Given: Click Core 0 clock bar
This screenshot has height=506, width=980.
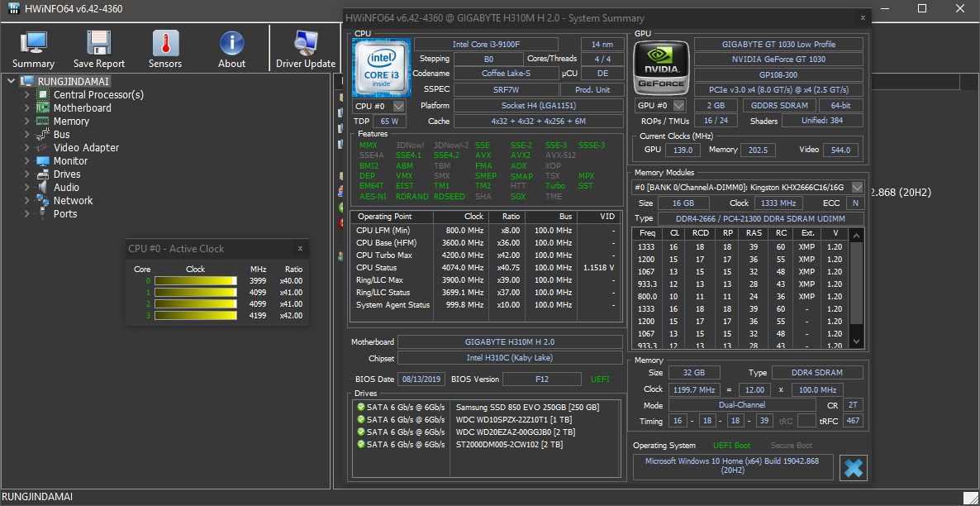Looking at the screenshot, I should (196, 281).
